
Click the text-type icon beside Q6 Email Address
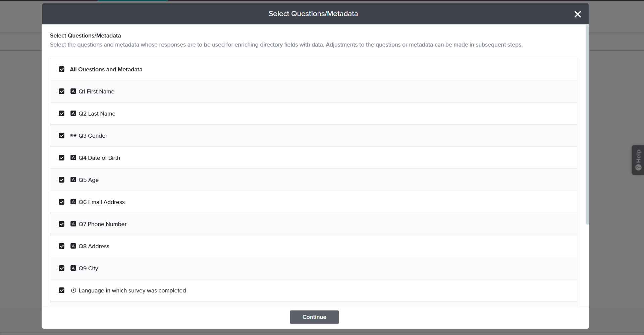[x=73, y=202]
